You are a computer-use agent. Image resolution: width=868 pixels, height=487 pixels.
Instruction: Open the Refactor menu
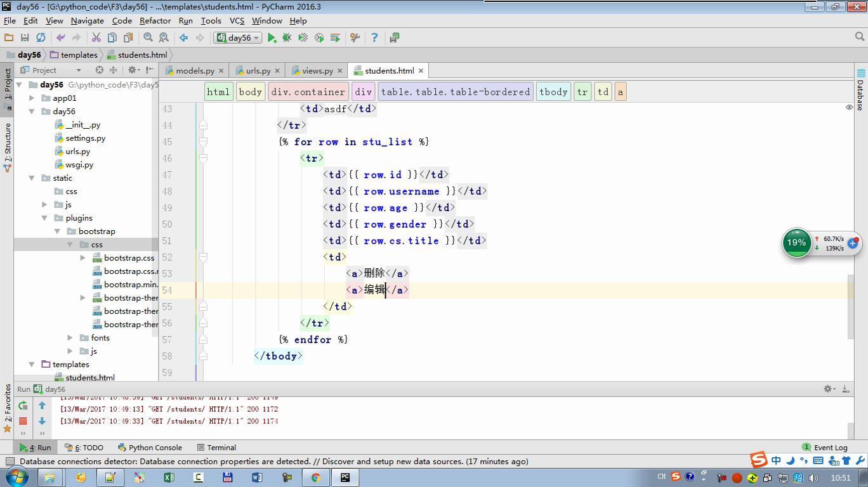coord(155,20)
